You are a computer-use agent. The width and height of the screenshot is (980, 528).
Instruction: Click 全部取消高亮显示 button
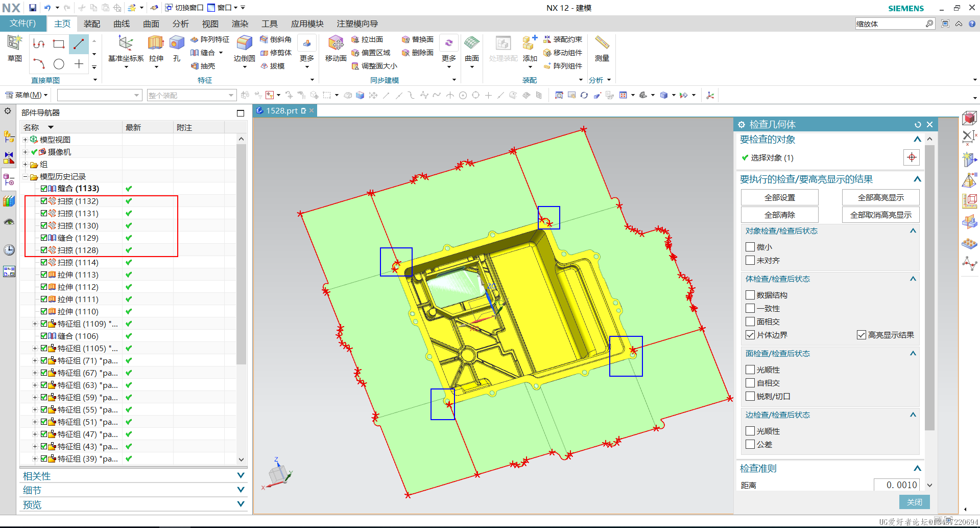click(881, 215)
